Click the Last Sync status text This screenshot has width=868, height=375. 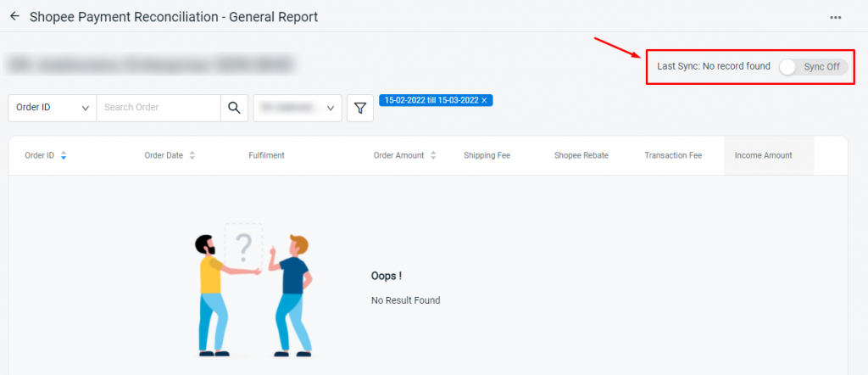(x=714, y=66)
